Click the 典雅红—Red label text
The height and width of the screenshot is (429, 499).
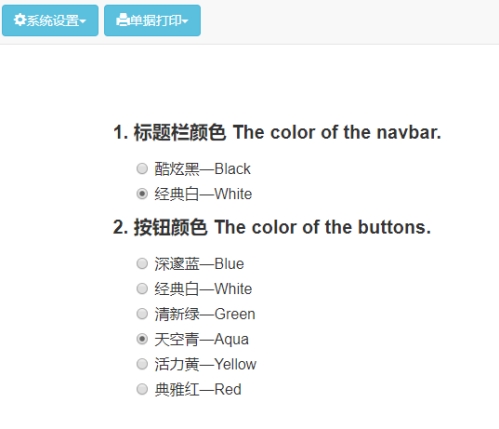click(198, 389)
